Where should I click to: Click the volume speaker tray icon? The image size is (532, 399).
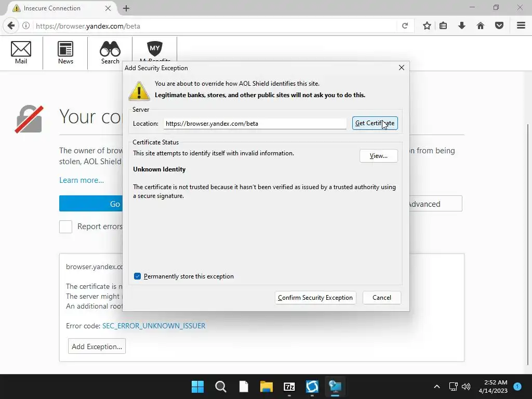[466, 387]
